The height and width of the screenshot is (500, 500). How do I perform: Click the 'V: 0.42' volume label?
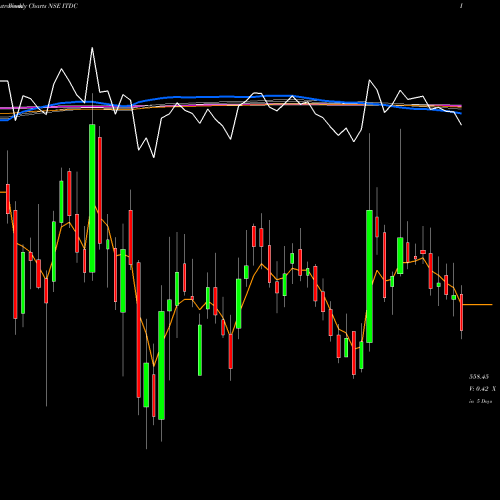(x=478, y=389)
